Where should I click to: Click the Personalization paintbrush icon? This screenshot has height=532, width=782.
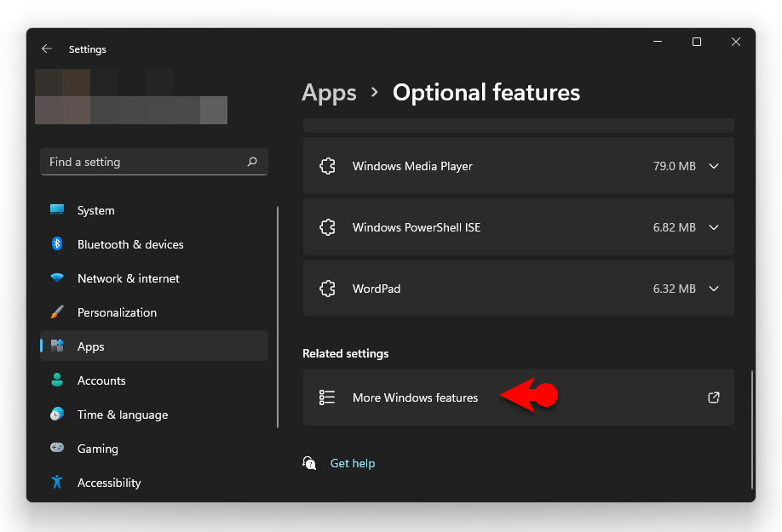57,312
